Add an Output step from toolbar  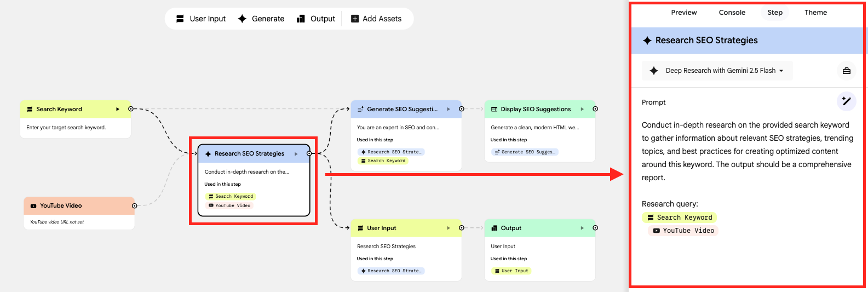pos(316,19)
